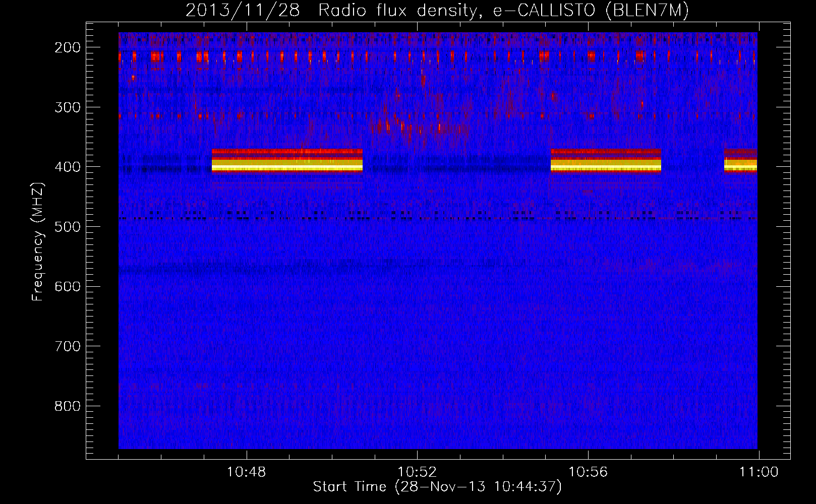Click the 500 frequency tick label
The image size is (816, 504).
tap(67, 227)
